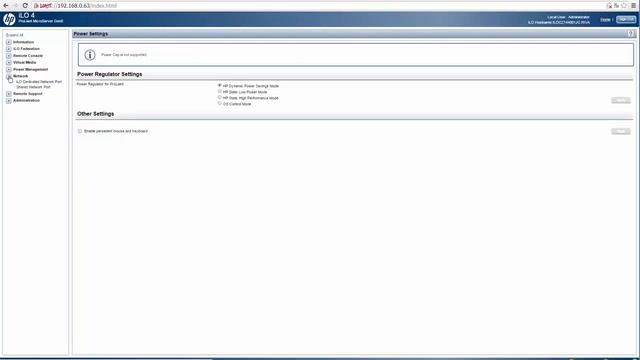
Task: Click Expand All in the navigation pane
Action: pyautogui.click(x=15, y=35)
